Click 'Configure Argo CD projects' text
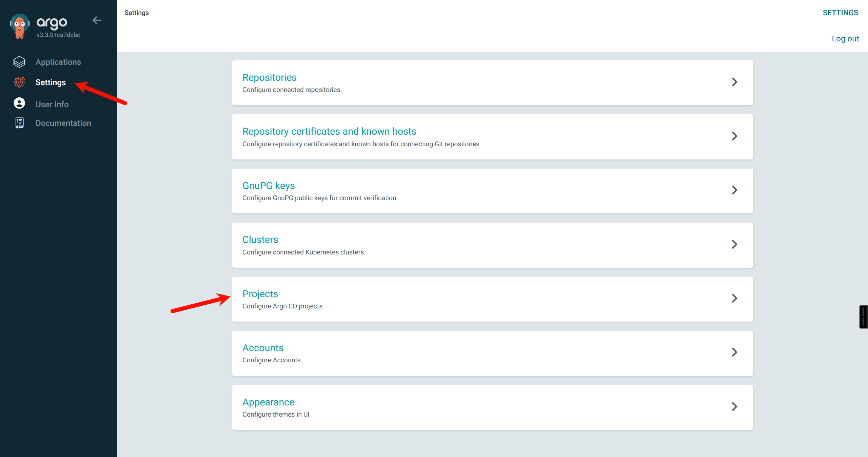The height and width of the screenshot is (457, 868). pos(282,306)
